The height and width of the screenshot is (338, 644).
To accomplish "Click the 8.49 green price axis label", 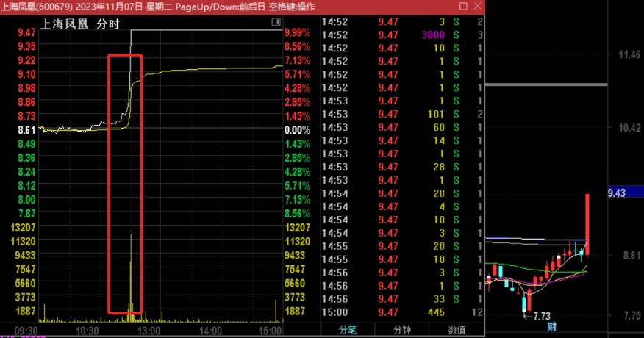I will click(26, 144).
